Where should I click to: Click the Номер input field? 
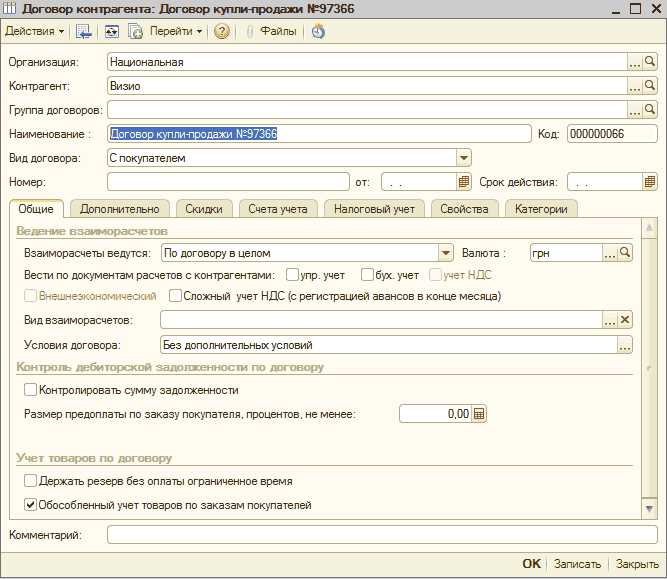click(x=228, y=182)
